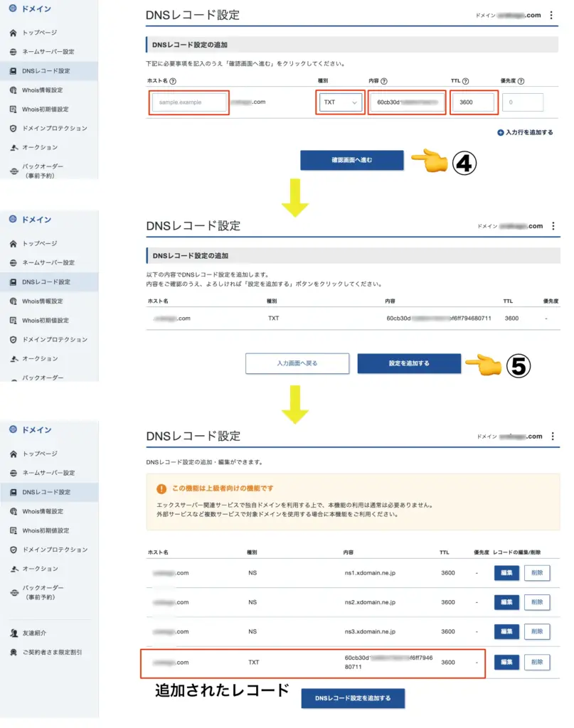Click 編集 on the added TXT record
574x728 pixels.
click(506, 663)
